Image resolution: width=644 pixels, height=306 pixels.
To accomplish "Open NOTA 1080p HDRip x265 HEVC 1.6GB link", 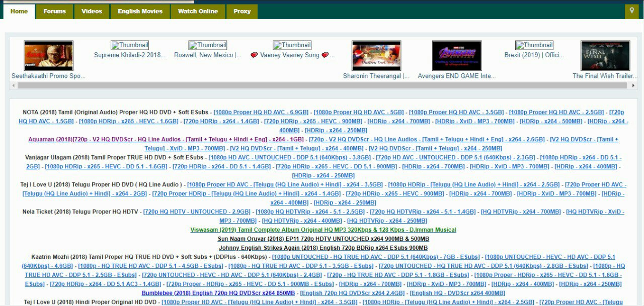I will 129,122.
